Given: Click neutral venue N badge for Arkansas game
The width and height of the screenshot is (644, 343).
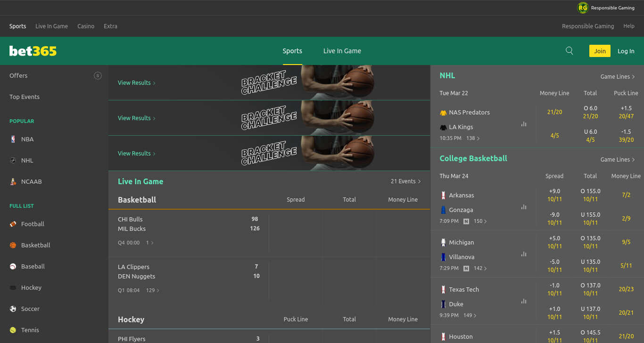Looking at the screenshot, I should tap(466, 221).
